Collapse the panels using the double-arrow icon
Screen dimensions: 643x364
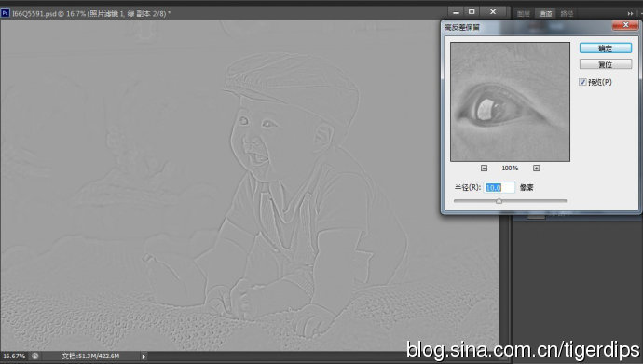[630, 14]
